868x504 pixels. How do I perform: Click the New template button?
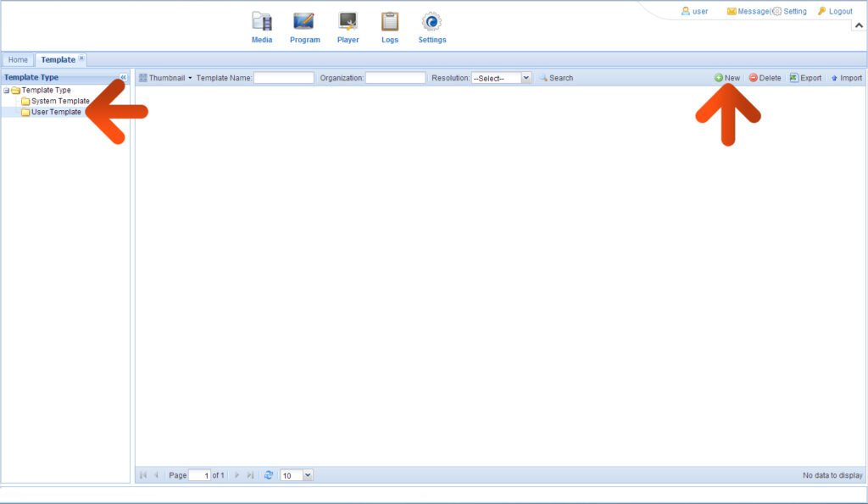pyautogui.click(x=726, y=78)
